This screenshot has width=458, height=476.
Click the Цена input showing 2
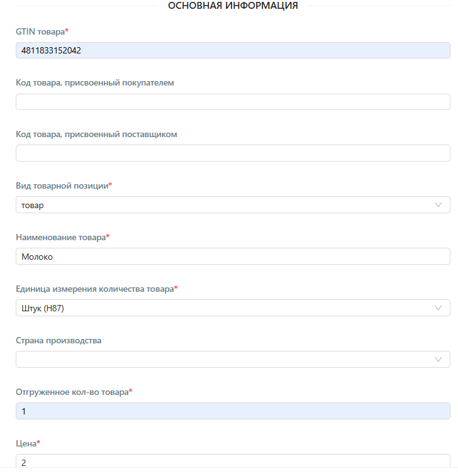point(233,462)
